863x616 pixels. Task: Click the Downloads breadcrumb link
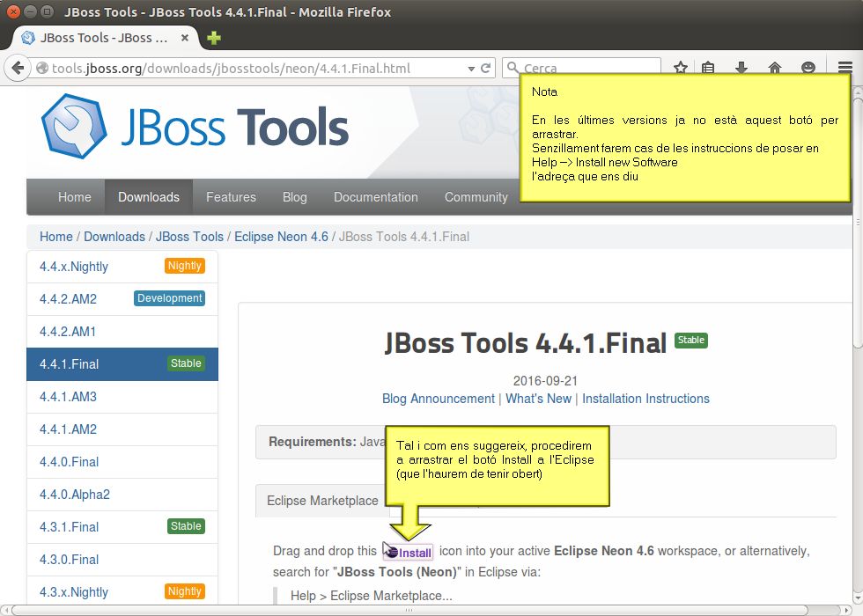pyautogui.click(x=114, y=237)
